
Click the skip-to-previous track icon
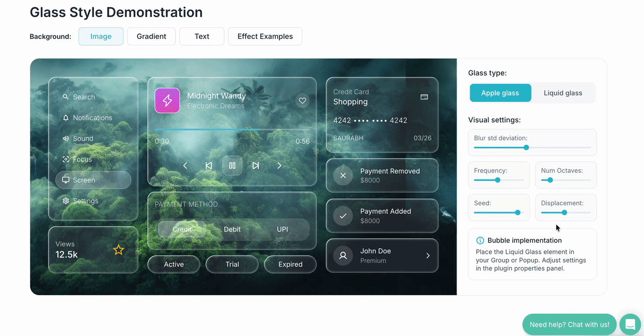(209, 165)
